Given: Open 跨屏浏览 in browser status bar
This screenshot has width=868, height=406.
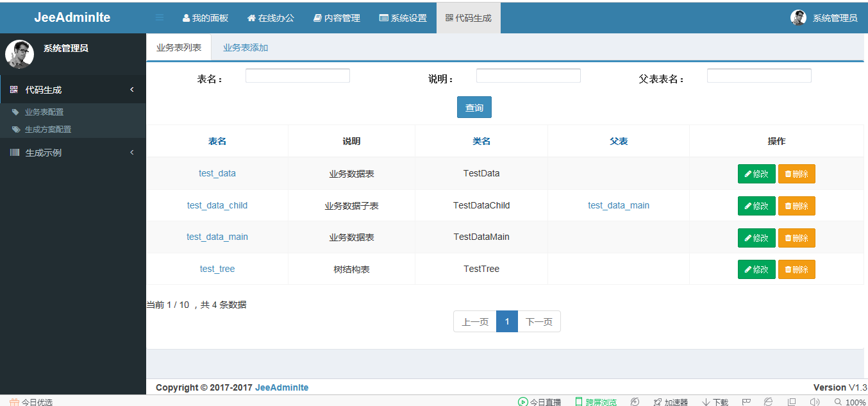Looking at the screenshot, I should click(596, 402).
